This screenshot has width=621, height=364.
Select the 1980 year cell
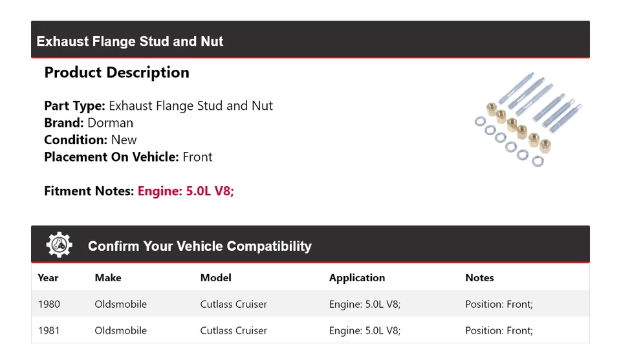49,304
